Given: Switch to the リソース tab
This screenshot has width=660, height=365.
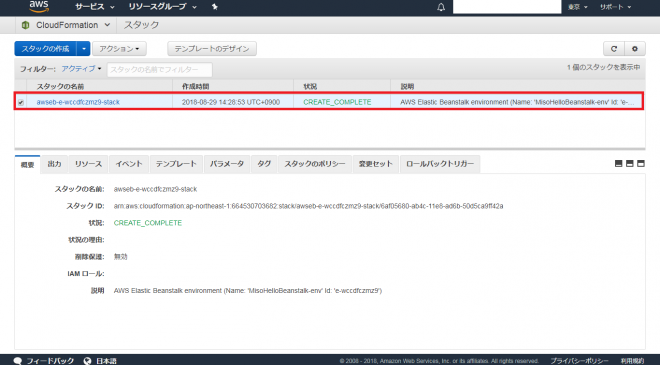Looking at the screenshot, I should 88,164.
